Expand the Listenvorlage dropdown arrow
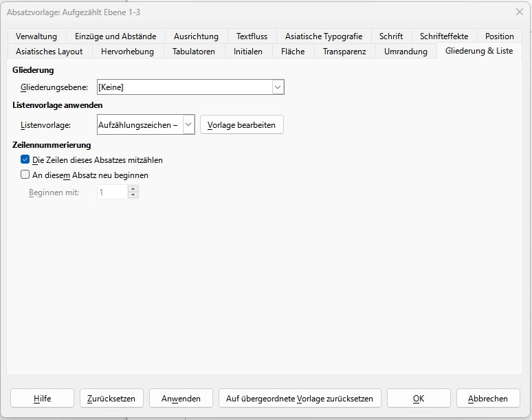 click(x=188, y=124)
